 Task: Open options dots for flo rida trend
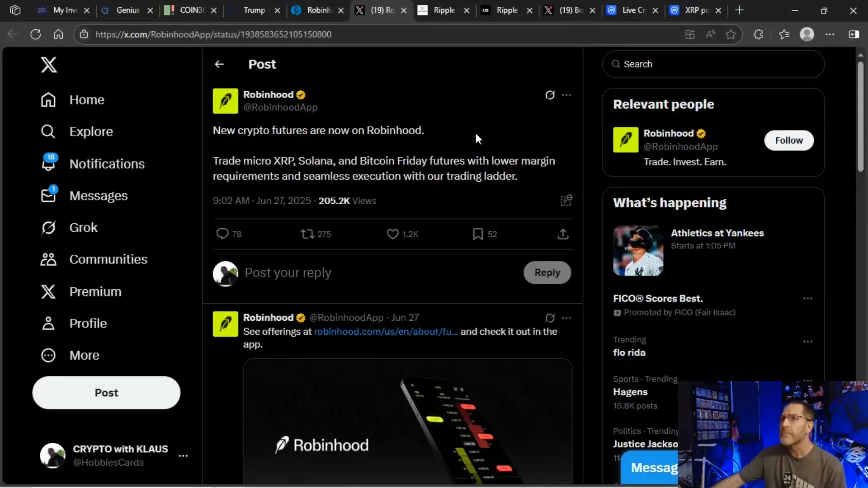(x=808, y=342)
